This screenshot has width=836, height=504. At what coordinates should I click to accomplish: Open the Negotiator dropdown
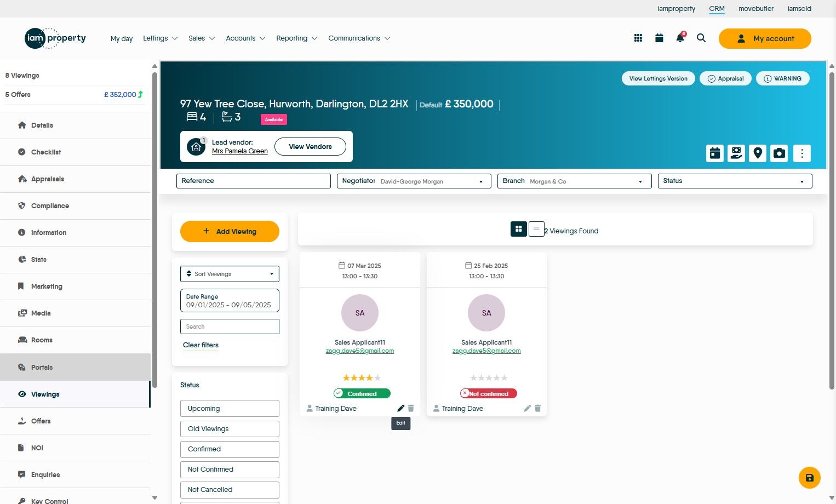pyautogui.click(x=414, y=181)
